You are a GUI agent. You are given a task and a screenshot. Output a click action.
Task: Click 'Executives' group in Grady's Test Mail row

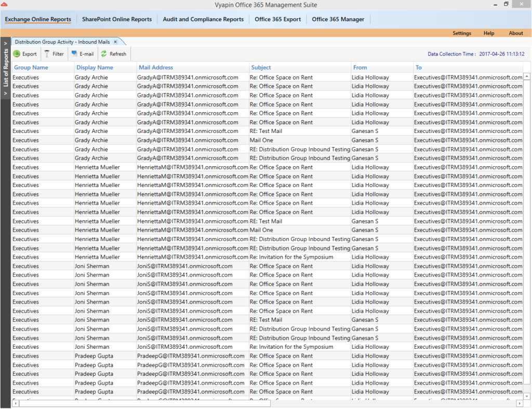[x=26, y=131]
